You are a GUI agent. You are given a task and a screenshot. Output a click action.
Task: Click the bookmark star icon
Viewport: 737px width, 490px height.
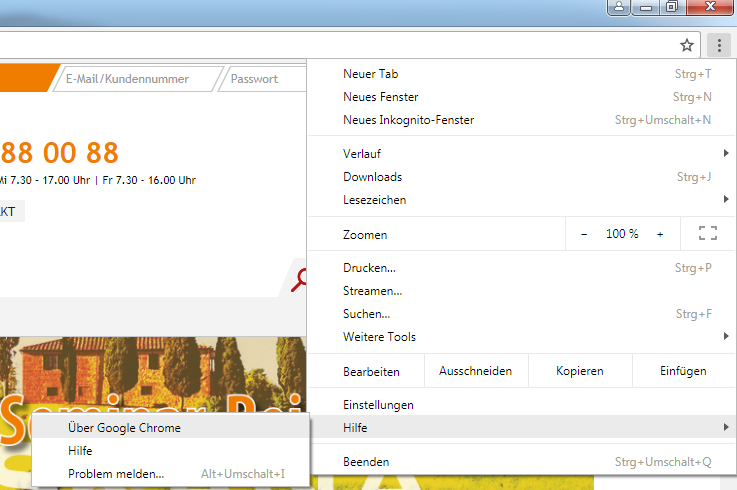tap(687, 45)
